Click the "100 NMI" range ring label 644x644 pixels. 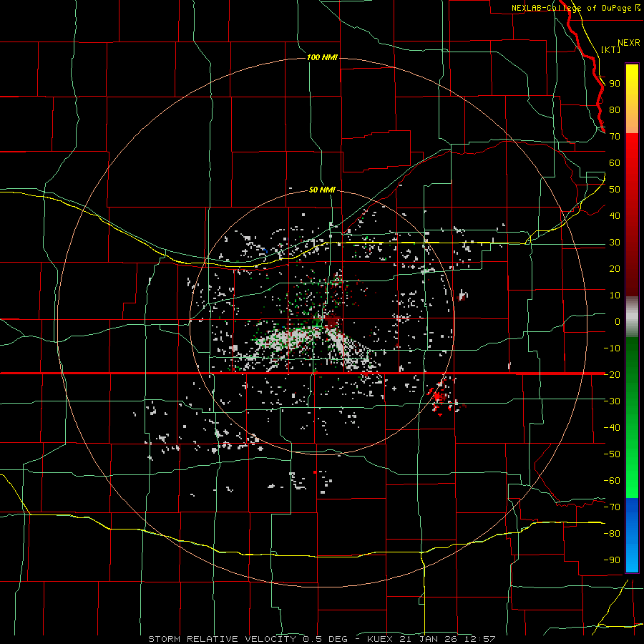(322, 57)
